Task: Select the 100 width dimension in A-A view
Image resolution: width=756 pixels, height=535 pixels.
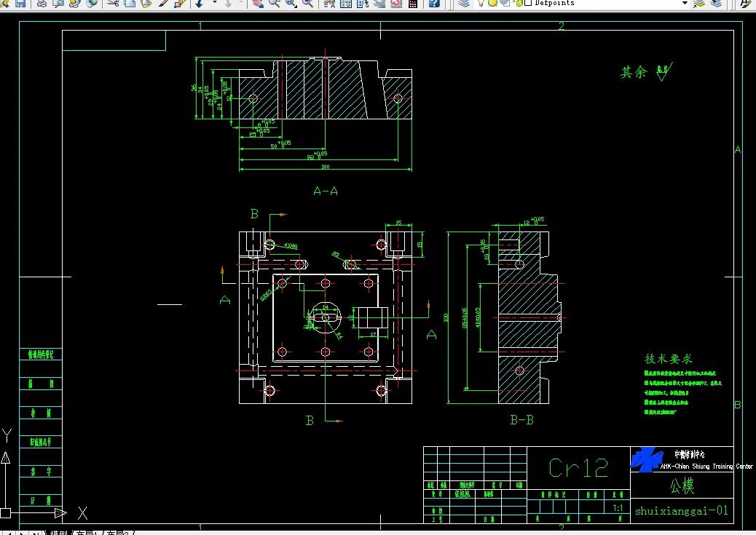Action: coord(326,167)
